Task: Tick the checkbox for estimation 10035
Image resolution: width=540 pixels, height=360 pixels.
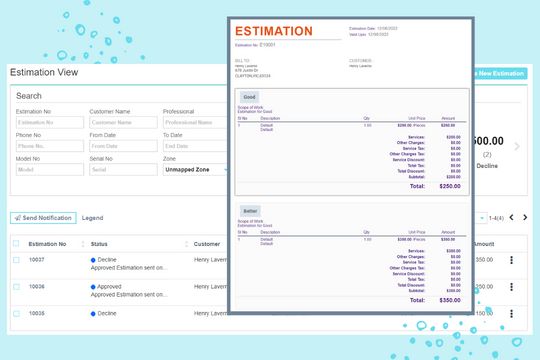Action: (x=16, y=313)
